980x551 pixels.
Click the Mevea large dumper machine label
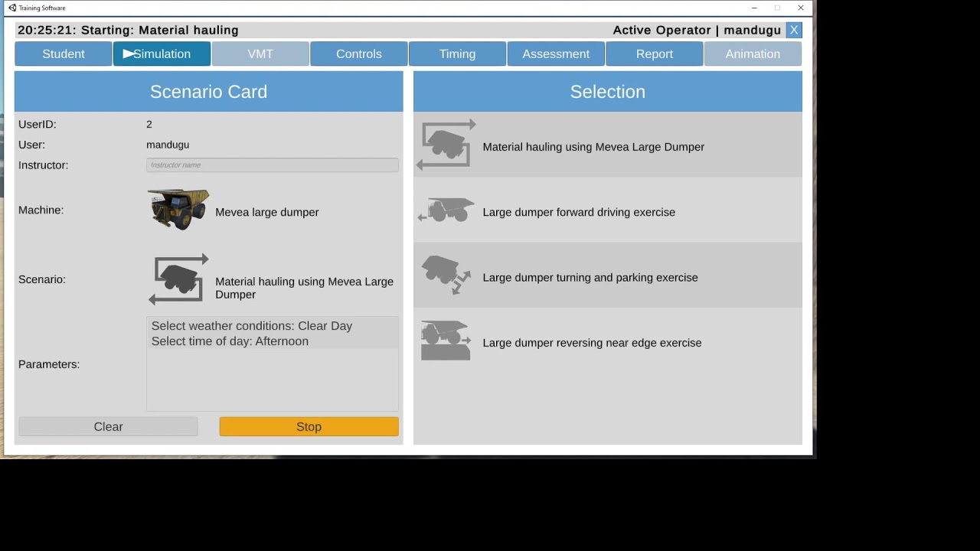point(267,212)
